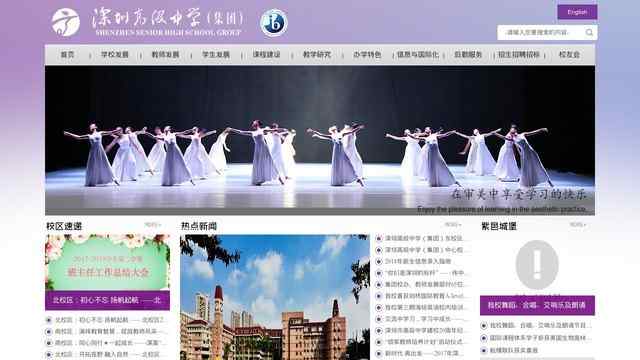Open the school building photo in 热点新闻
This screenshot has width=640, height=360.
(275, 297)
